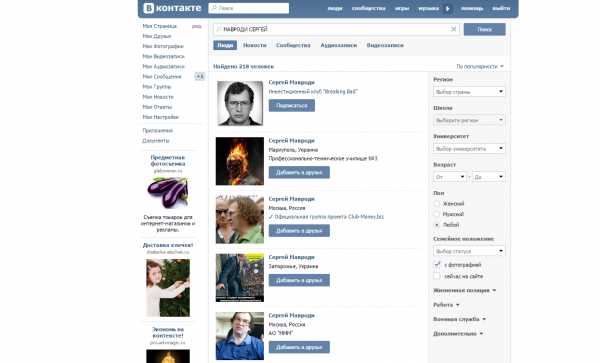Expand the Работа filter section
This screenshot has width=600, height=363.
pos(446,305)
